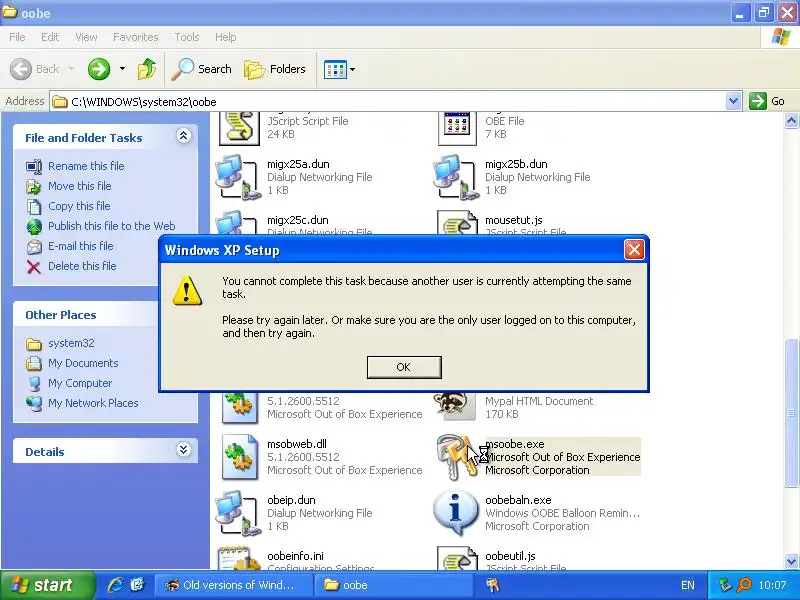Click the Search toolbar button
This screenshot has height=600, width=800.
click(202, 69)
